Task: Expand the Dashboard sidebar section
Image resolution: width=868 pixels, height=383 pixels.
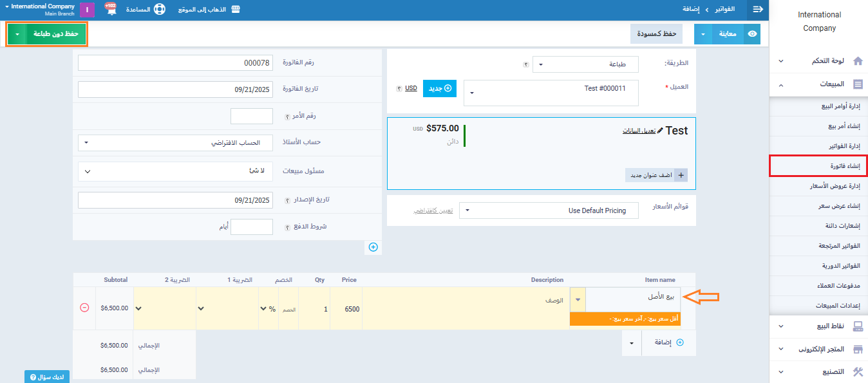Action: pos(818,61)
